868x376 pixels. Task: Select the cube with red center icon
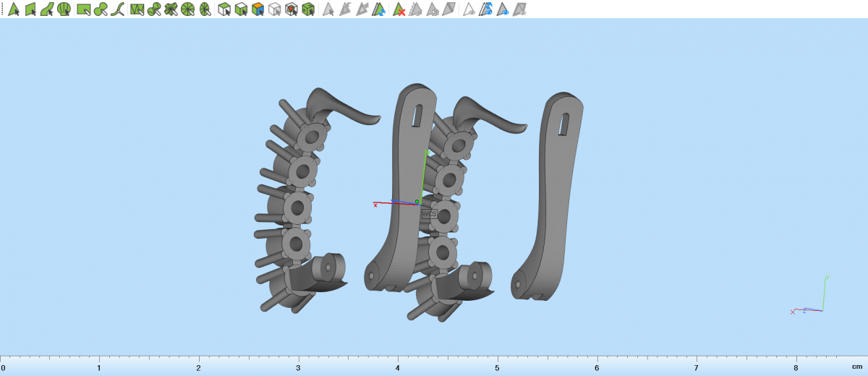291,9
